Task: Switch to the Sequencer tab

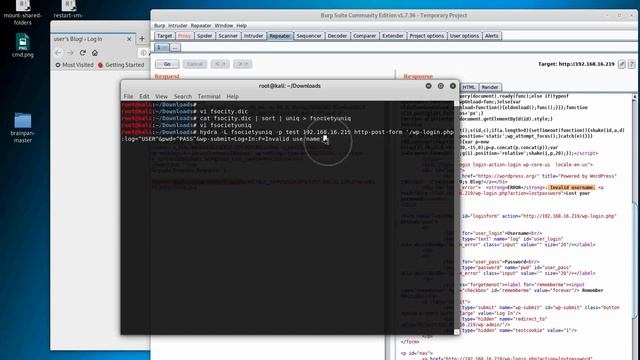Action: (x=309, y=36)
